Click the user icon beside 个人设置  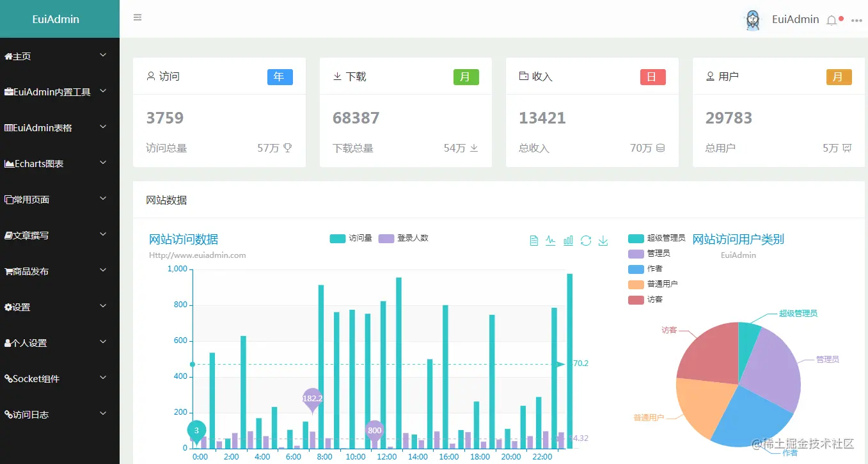[x=8, y=343]
